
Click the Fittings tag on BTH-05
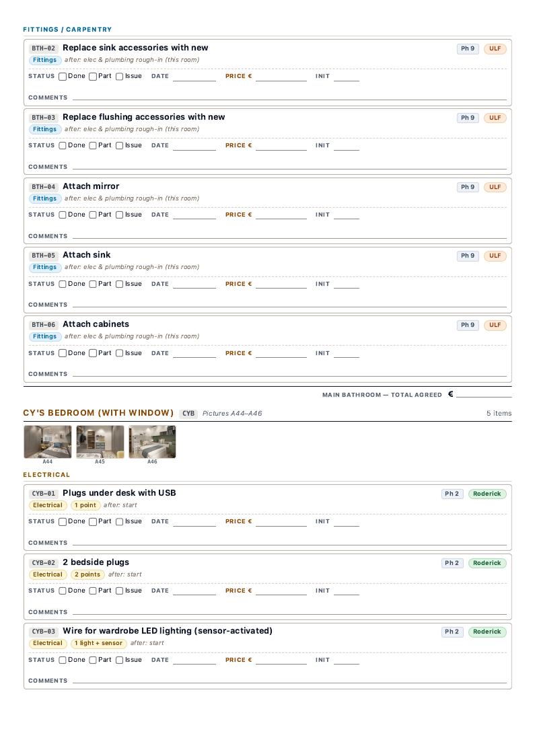45,267
